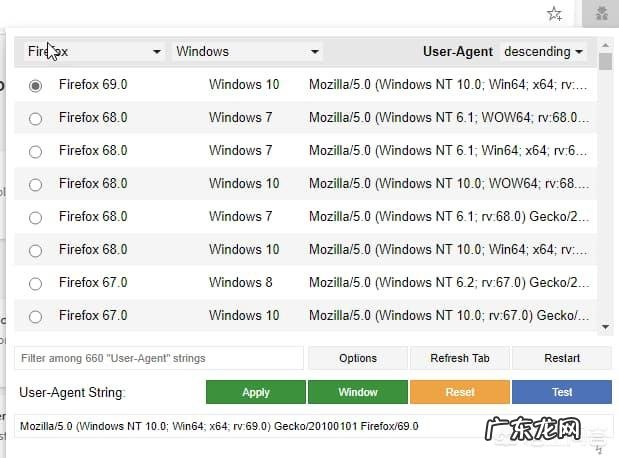Open the Firefox browser dropdown

[94, 51]
